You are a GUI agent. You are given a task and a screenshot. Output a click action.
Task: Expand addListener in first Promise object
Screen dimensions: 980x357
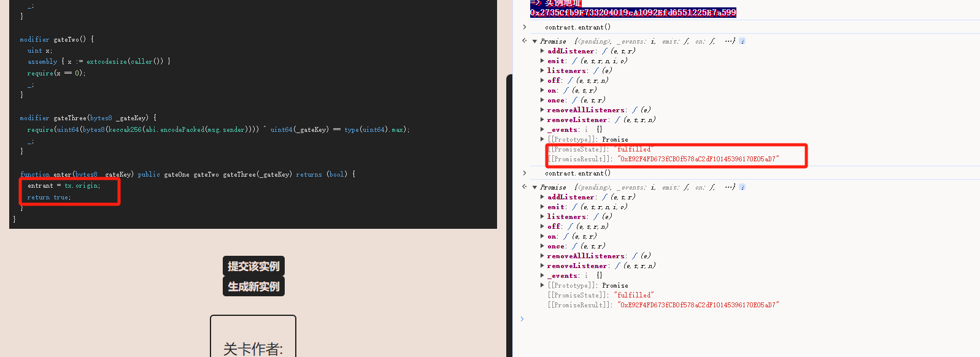coord(542,51)
